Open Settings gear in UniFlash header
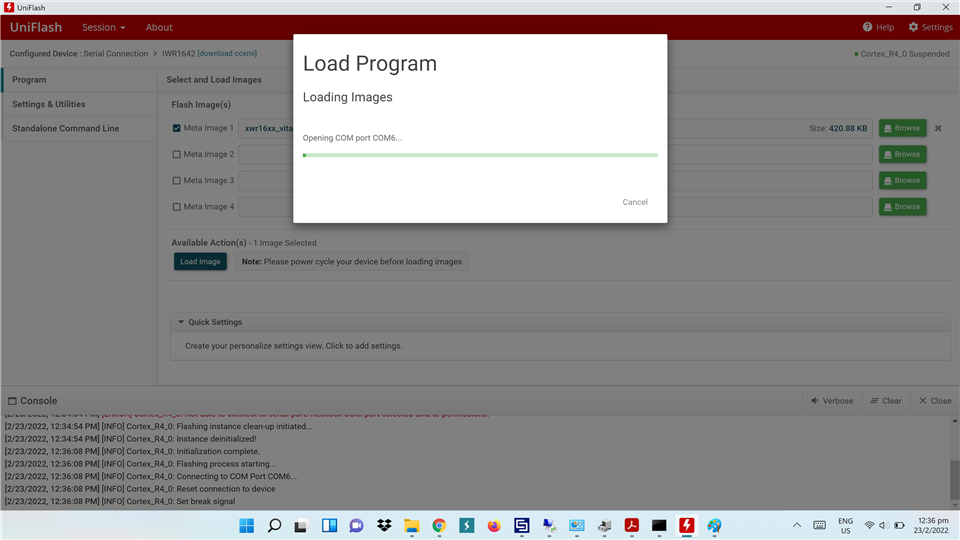The width and height of the screenshot is (960, 540). click(913, 27)
